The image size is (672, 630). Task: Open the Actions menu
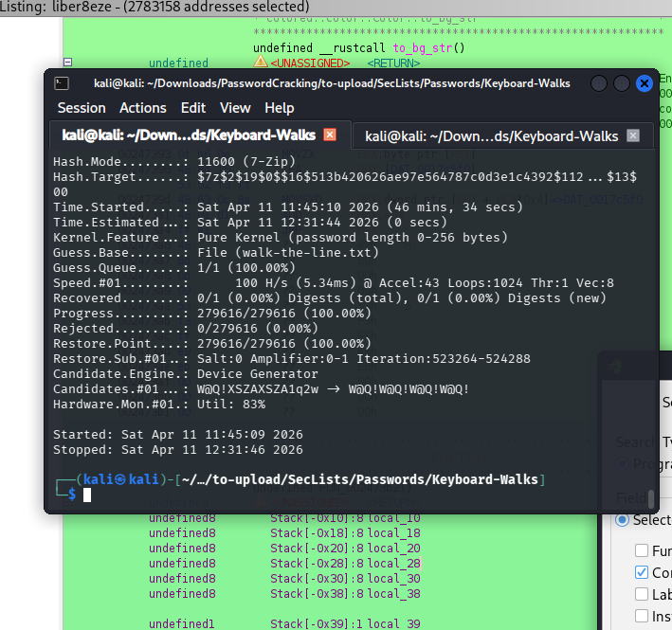tap(143, 108)
